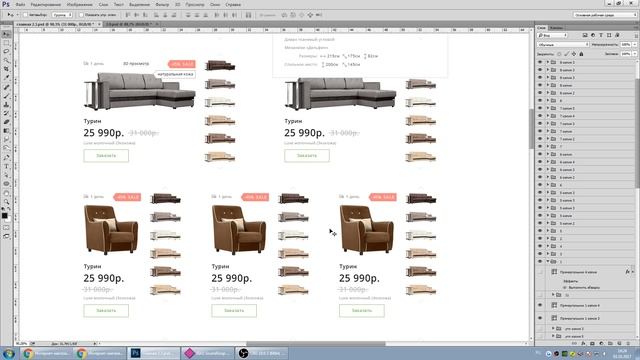The width and height of the screenshot is (640, 360).
Task: Select the Brush tool
Action: coord(6,96)
